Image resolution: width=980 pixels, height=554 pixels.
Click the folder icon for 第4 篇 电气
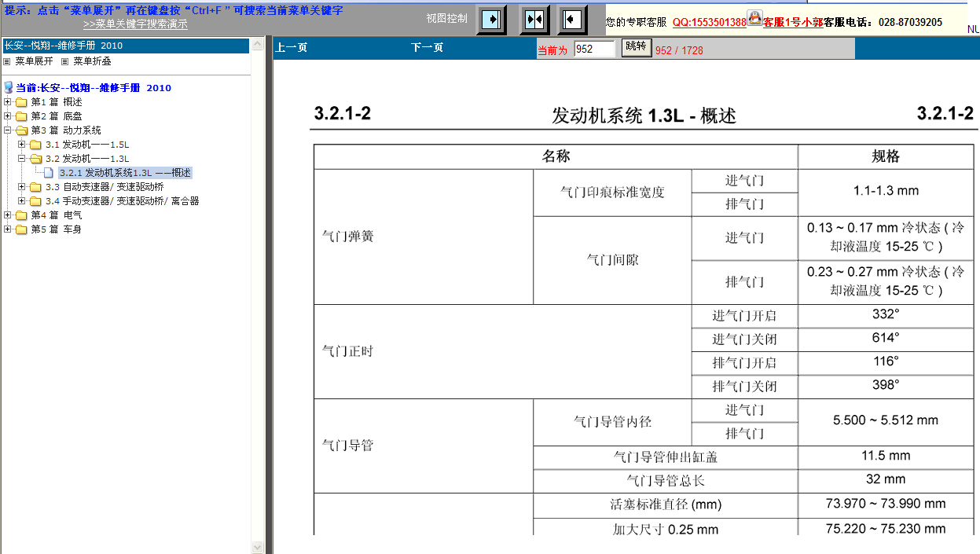tap(21, 215)
